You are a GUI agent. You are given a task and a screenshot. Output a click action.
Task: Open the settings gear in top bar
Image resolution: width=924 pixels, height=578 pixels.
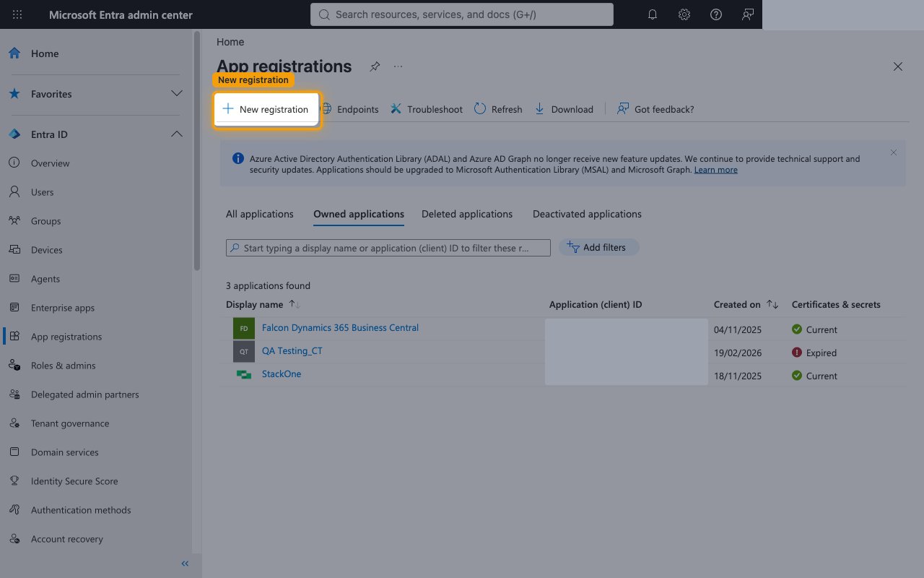(x=684, y=14)
